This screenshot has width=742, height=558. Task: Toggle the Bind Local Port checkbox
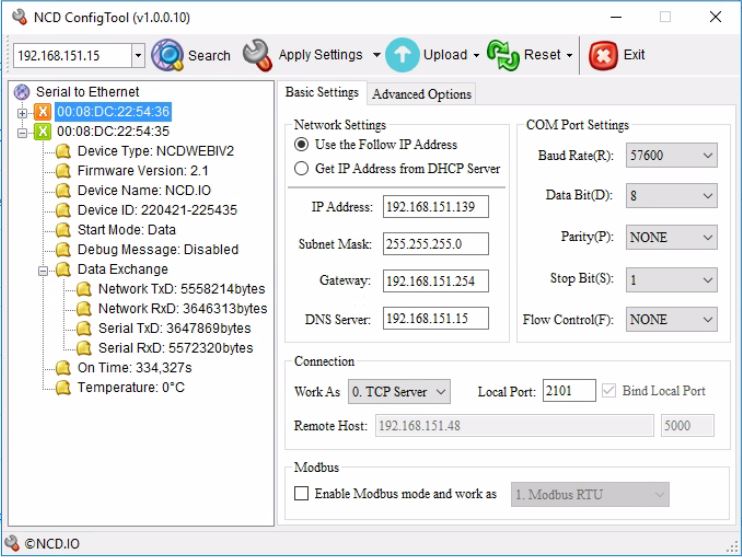[x=609, y=390]
